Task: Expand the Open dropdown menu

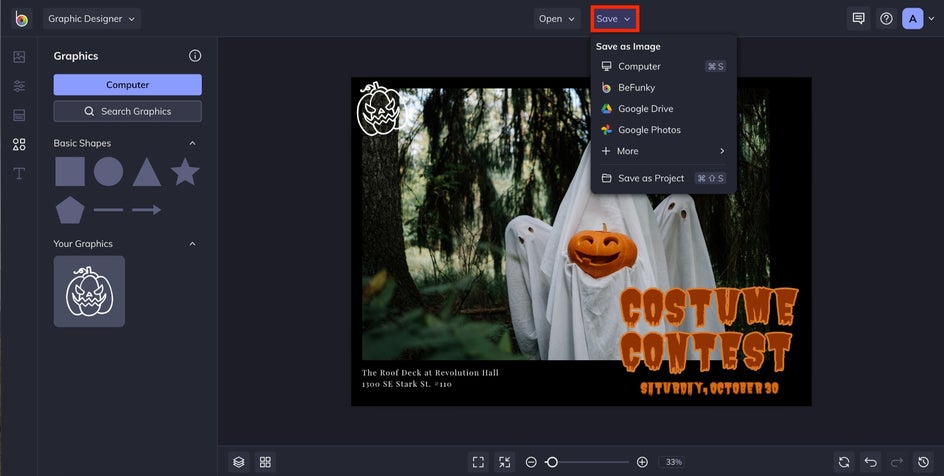Action: [557, 19]
